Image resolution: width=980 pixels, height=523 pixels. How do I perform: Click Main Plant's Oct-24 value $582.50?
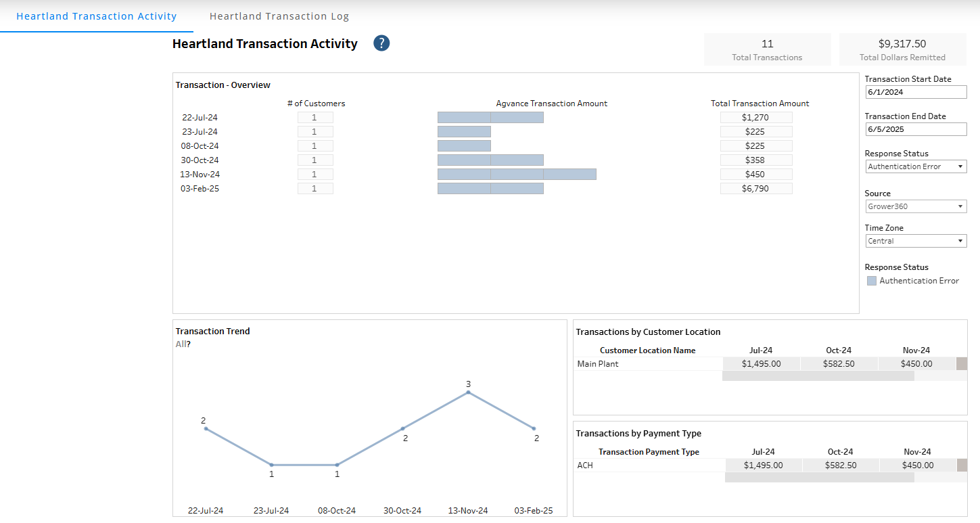point(839,364)
